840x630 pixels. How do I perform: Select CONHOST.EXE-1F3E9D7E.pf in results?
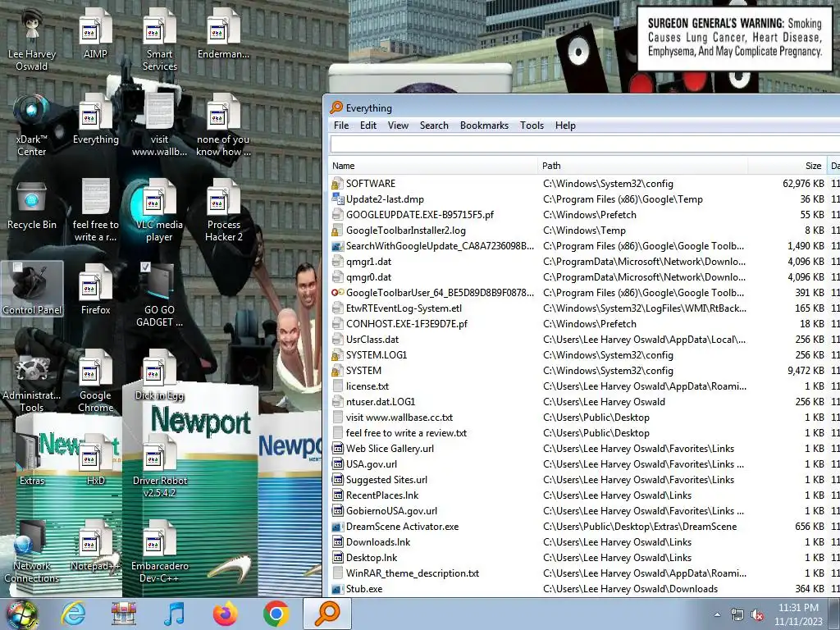pyautogui.click(x=584, y=323)
